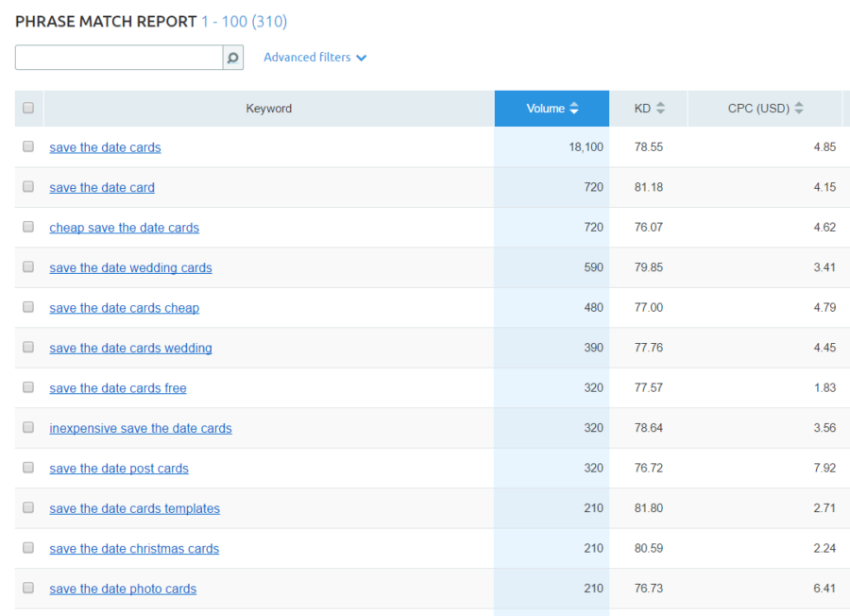
Task: Check the box for save the date cards wedding
Action: (x=28, y=347)
